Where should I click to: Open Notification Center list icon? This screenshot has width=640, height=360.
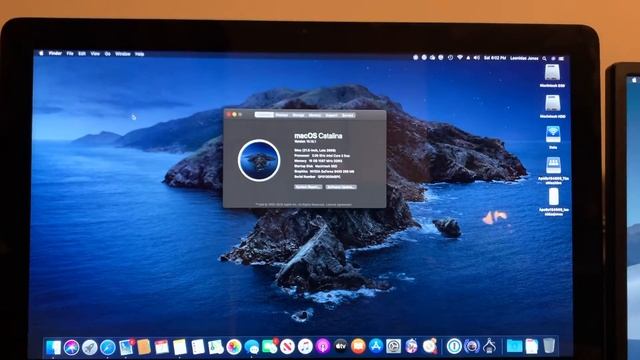coord(562,59)
